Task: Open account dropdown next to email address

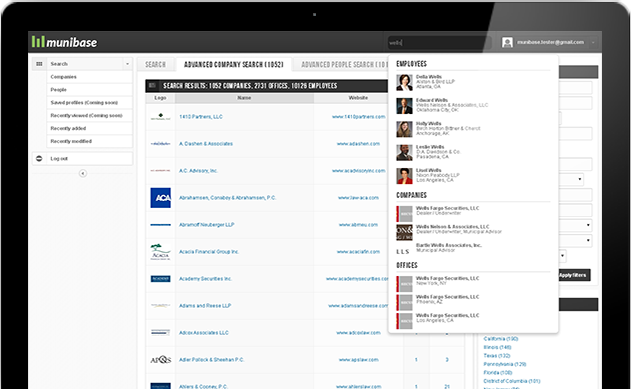Action: coord(593,42)
